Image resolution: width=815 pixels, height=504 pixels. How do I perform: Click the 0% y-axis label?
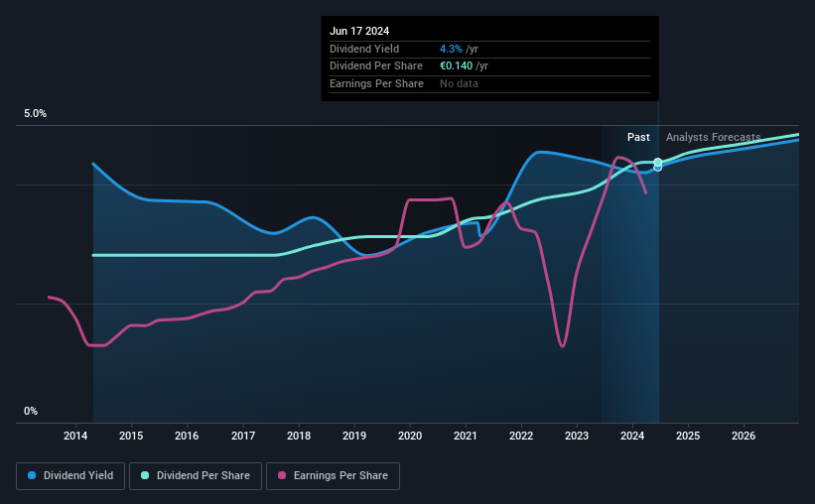click(31, 411)
